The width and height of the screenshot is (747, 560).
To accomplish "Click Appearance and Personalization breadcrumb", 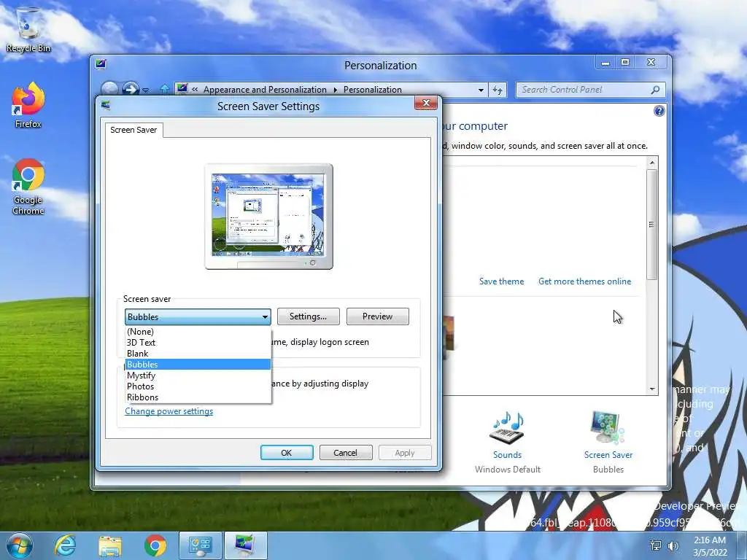I will coord(265,90).
